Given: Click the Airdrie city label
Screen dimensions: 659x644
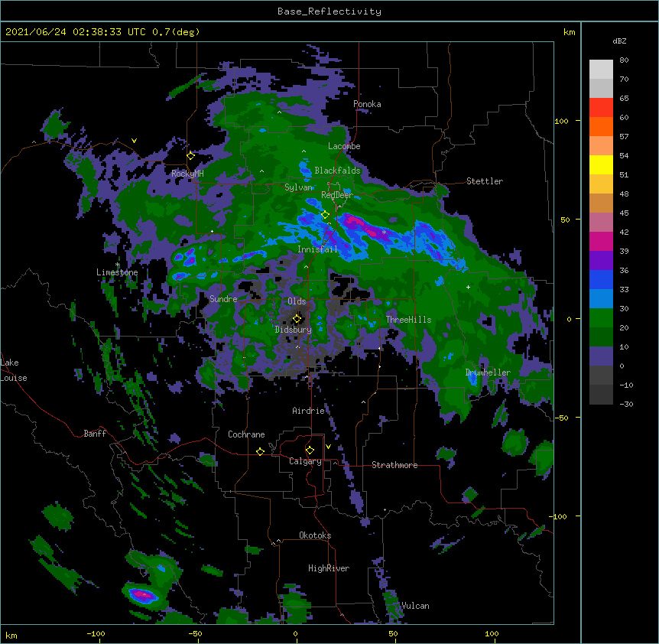Looking at the screenshot, I should 309,411.
